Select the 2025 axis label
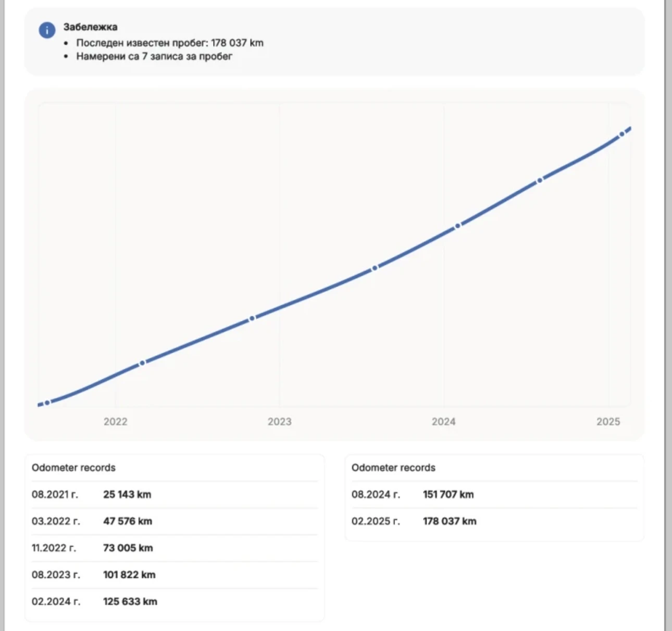This screenshot has width=672, height=631. click(608, 422)
